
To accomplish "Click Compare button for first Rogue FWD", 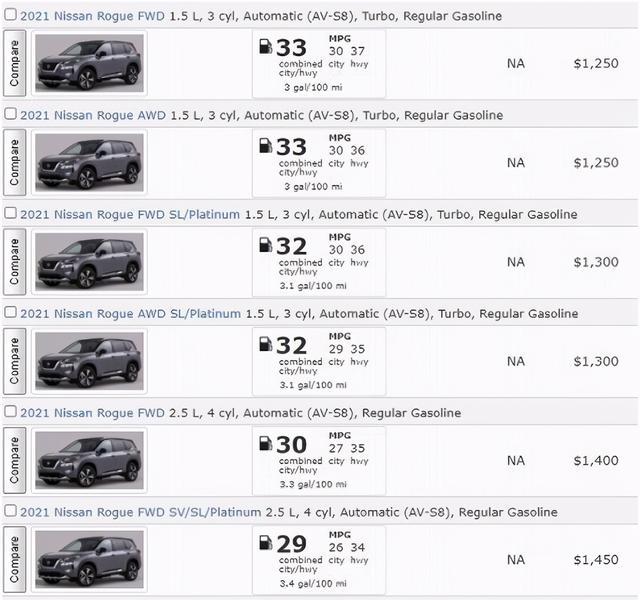I will (x=15, y=63).
